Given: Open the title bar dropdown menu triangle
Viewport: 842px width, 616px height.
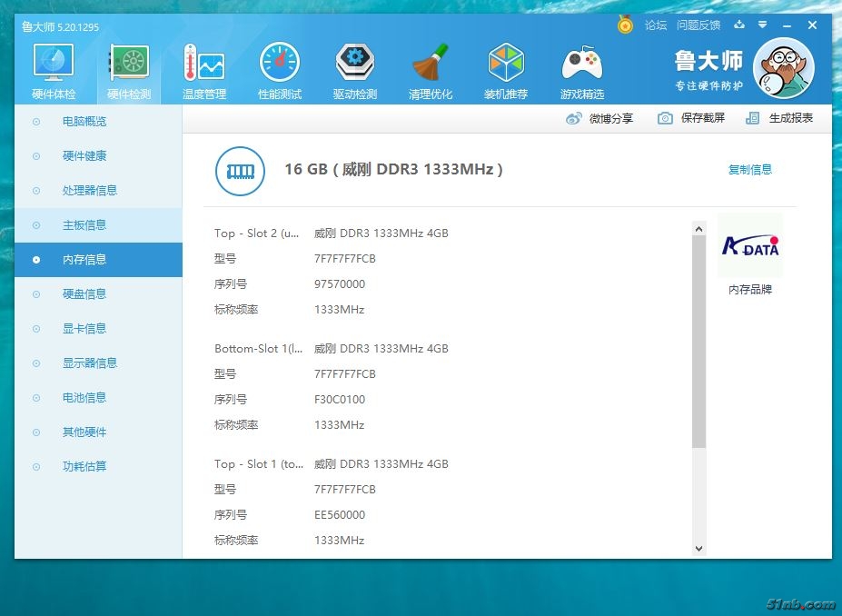Looking at the screenshot, I should coord(763,25).
